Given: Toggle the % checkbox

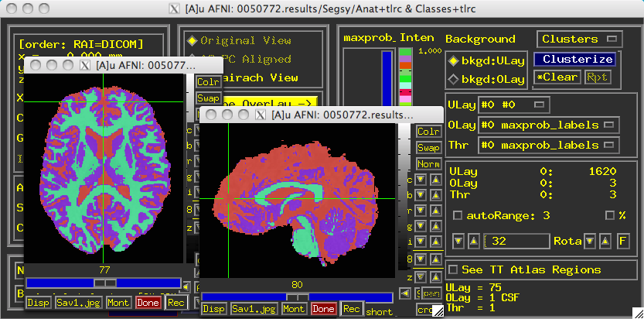Looking at the screenshot, I should (x=610, y=215).
